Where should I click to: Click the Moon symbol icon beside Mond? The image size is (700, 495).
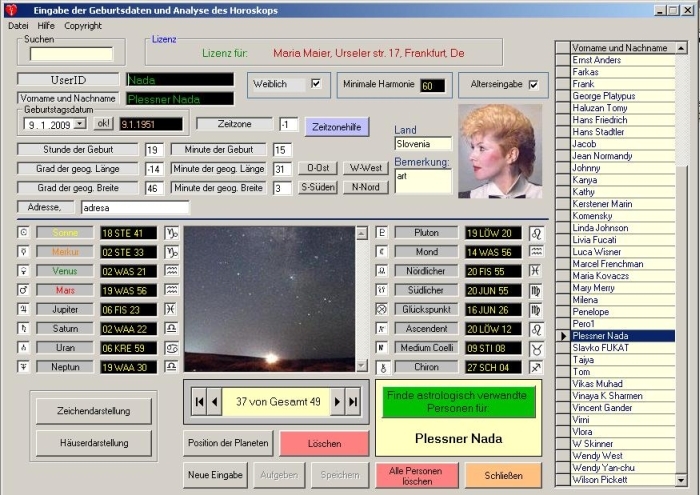tap(381, 252)
